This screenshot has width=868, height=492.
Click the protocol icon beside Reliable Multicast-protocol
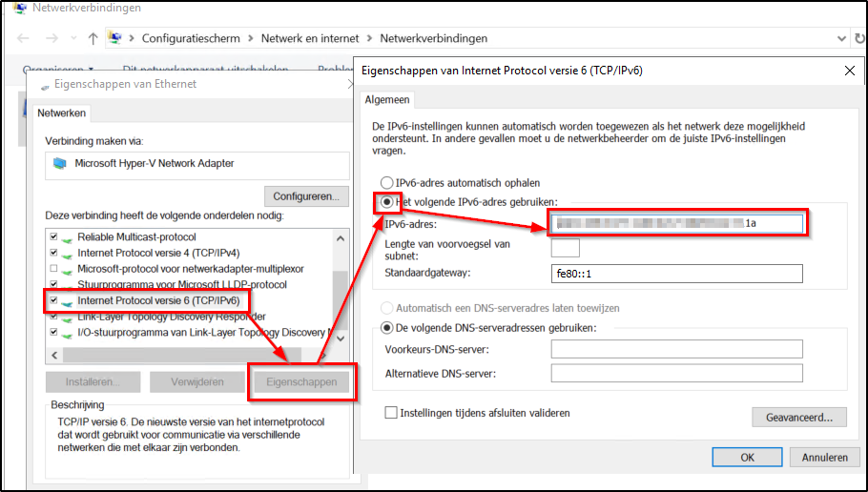click(67, 238)
